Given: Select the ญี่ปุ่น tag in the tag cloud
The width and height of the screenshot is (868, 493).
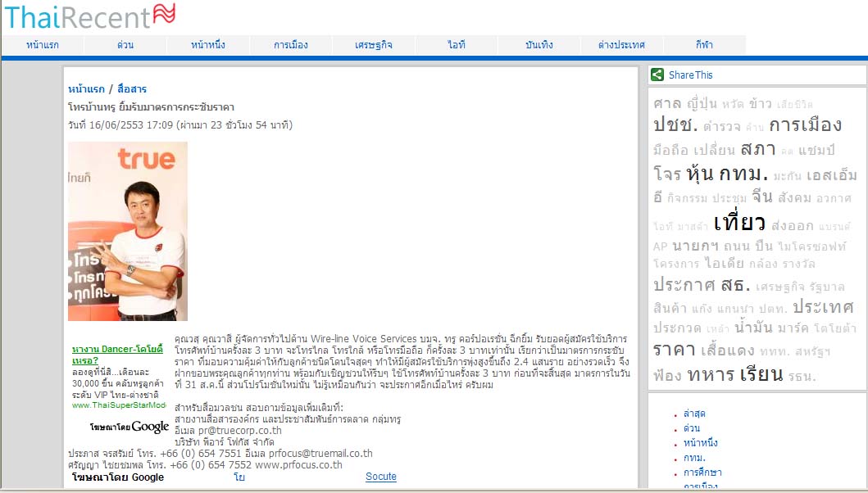Looking at the screenshot, I should coord(702,103).
